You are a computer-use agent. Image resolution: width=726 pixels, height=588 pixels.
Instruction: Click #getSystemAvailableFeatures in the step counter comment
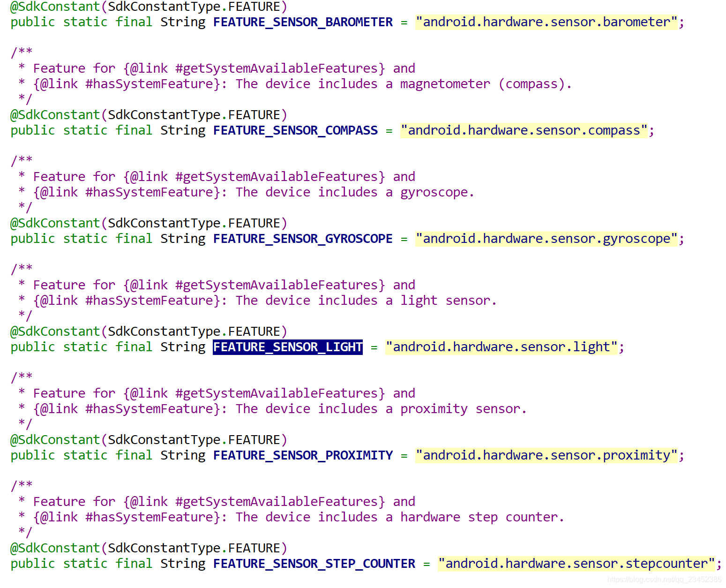click(x=277, y=502)
